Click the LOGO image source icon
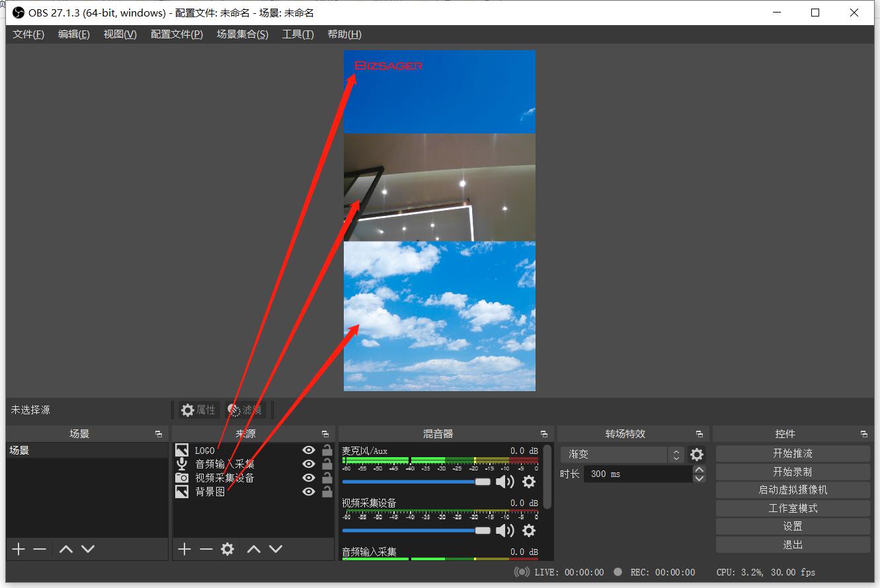Image resolution: width=880 pixels, height=588 pixels. click(182, 450)
